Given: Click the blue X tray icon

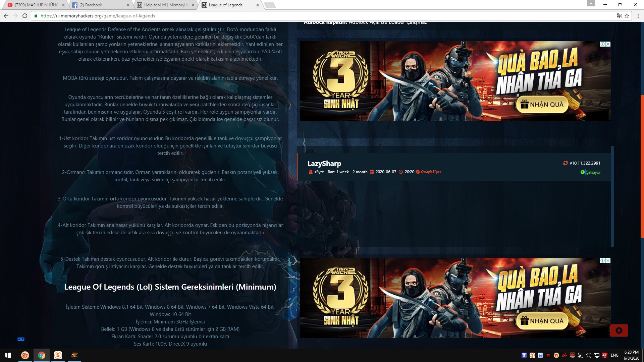Looking at the screenshot, I should click(524, 355).
